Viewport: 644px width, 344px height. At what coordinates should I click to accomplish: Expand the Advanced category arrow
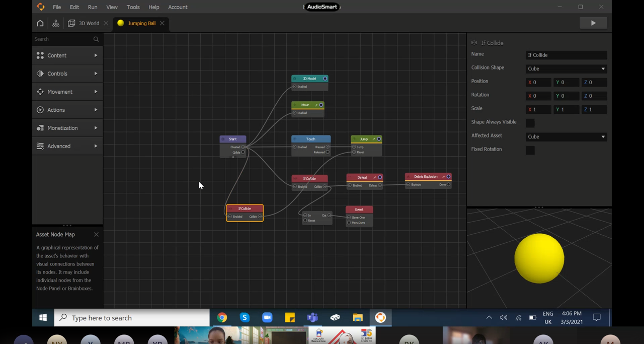coord(96,146)
